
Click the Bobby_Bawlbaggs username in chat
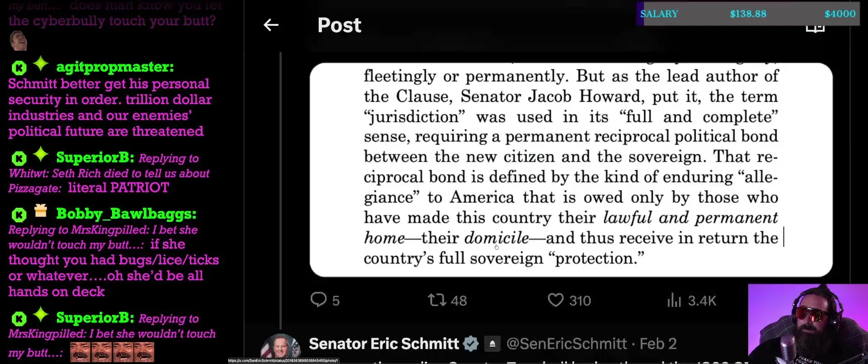click(126, 214)
